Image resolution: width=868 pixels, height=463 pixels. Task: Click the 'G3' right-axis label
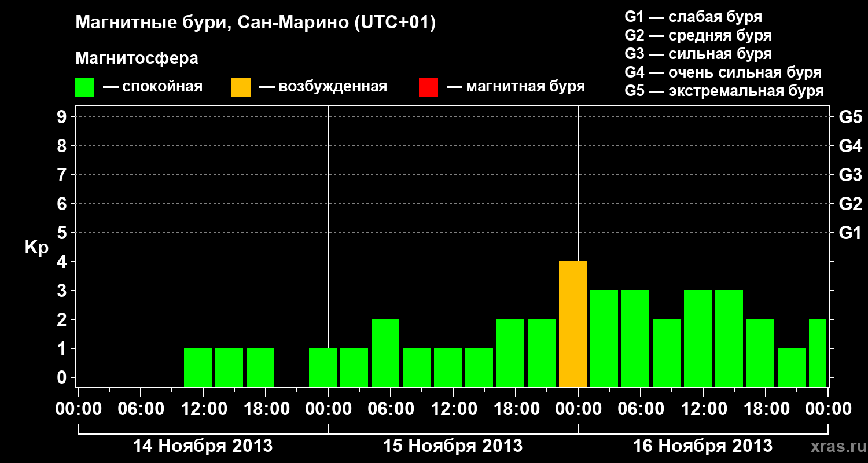[x=850, y=175]
